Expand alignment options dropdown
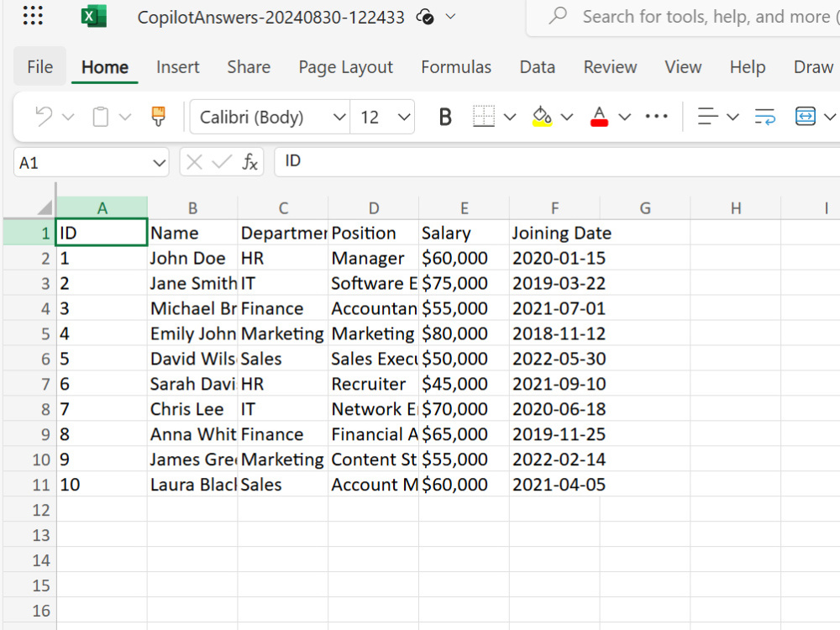Image resolution: width=840 pixels, height=630 pixels. (x=732, y=117)
